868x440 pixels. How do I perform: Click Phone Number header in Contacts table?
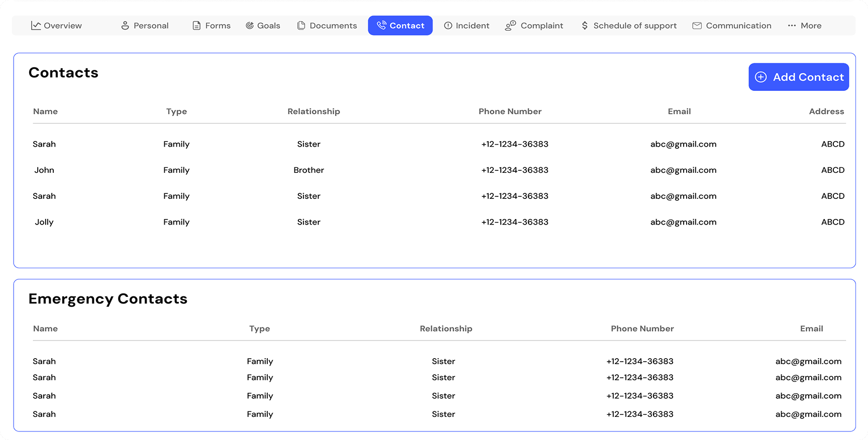point(510,112)
